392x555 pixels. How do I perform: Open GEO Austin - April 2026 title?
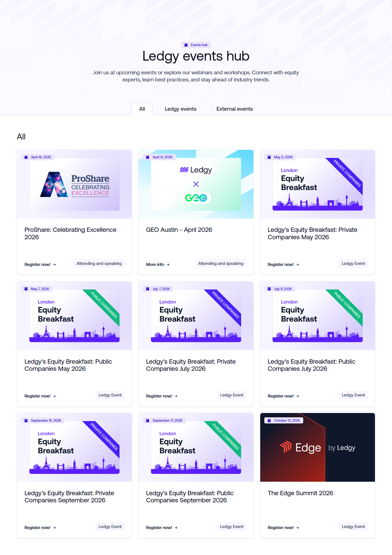click(x=179, y=230)
